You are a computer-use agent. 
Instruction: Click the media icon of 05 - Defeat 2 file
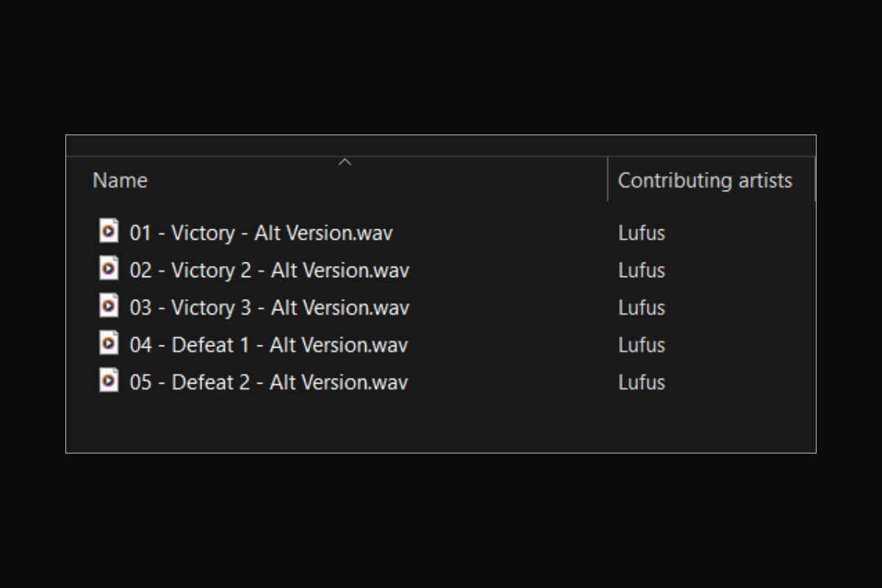[109, 381]
